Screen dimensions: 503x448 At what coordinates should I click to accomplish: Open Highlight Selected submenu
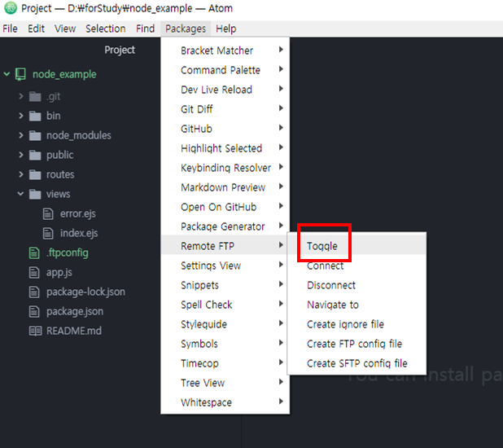click(225, 148)
